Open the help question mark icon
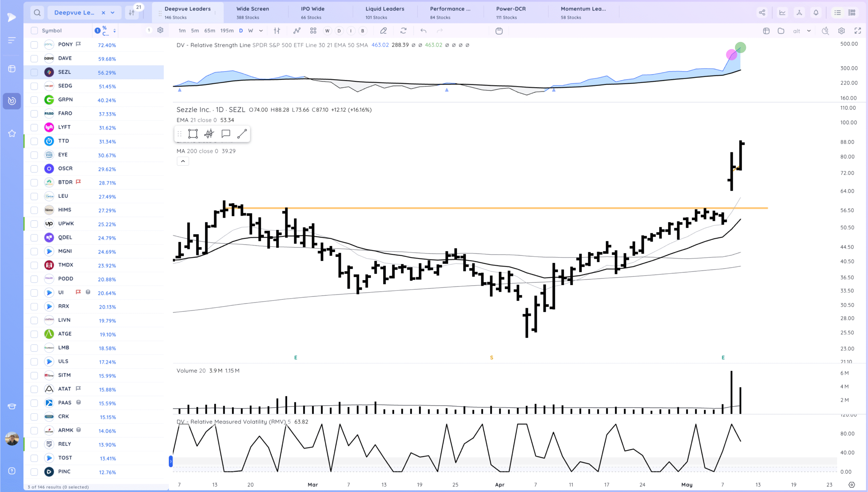Viewport: 868px width, 492px height. coord(12,471)
